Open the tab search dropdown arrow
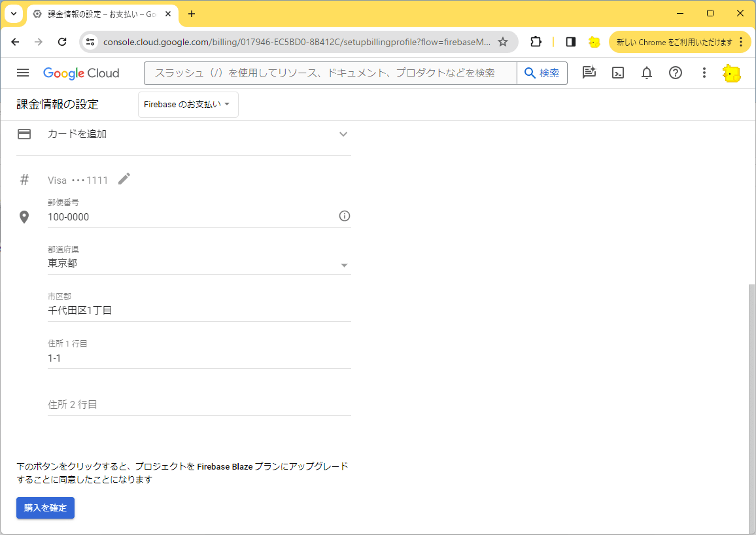 point(14,14)
